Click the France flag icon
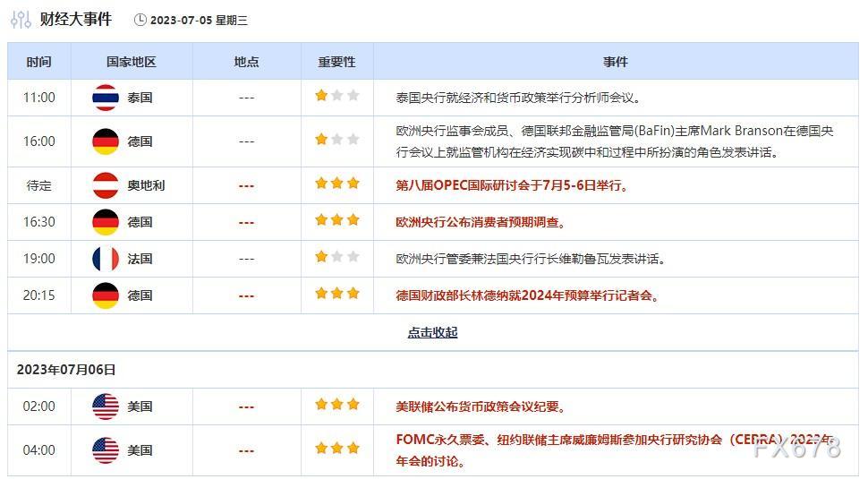Viewport: 868px width, 479px height. coord(106,259)
